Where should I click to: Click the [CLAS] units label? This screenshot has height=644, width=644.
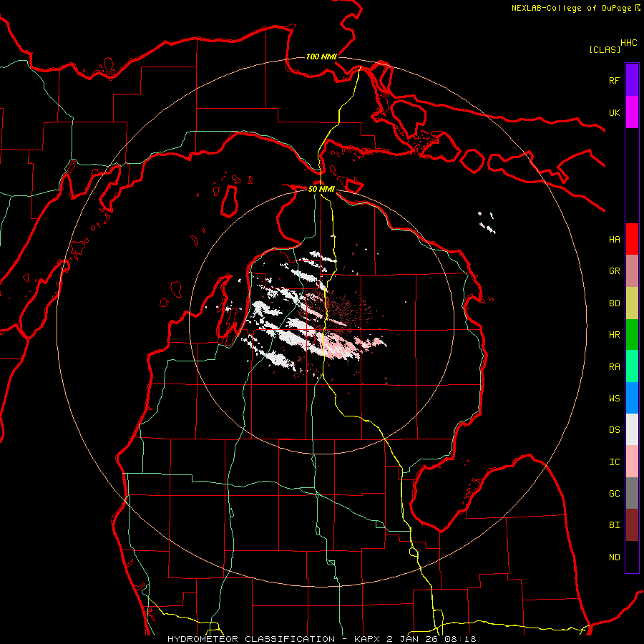605,49
